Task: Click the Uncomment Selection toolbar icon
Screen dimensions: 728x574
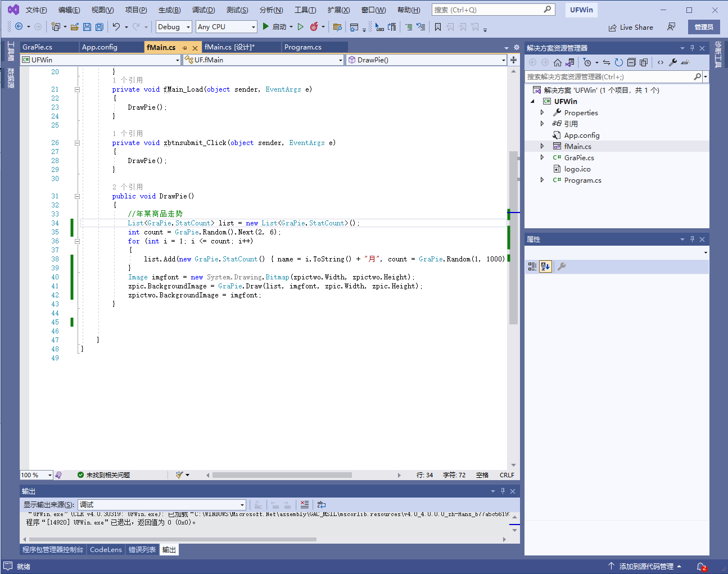Action: click(x=420, y=26)
